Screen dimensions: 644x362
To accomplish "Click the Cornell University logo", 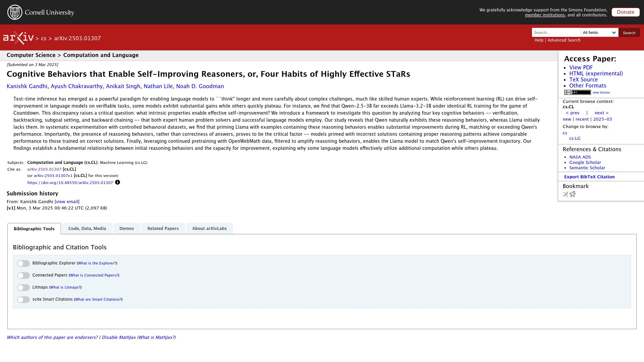I will [x=41, y=12].
